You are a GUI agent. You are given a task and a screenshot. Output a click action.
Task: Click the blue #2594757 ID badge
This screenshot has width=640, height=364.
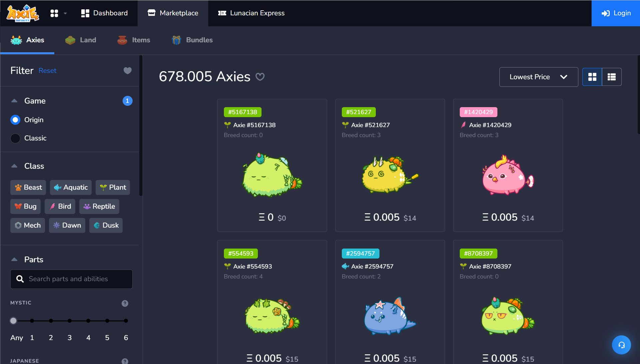(360, 254)
